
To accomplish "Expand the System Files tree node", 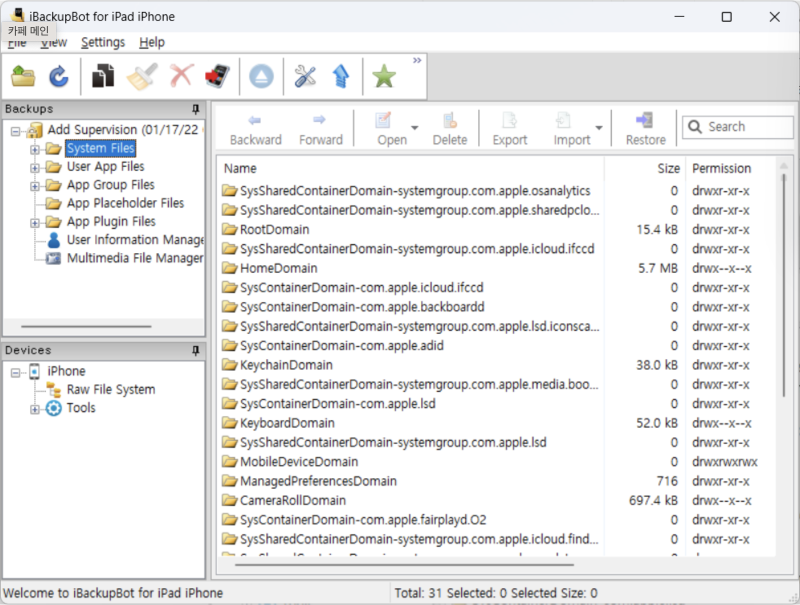I will 35,149.
